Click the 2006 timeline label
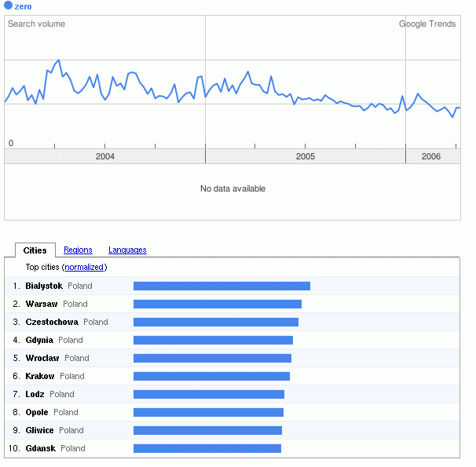This screenshot has height=467, width=476. point(431,157)
